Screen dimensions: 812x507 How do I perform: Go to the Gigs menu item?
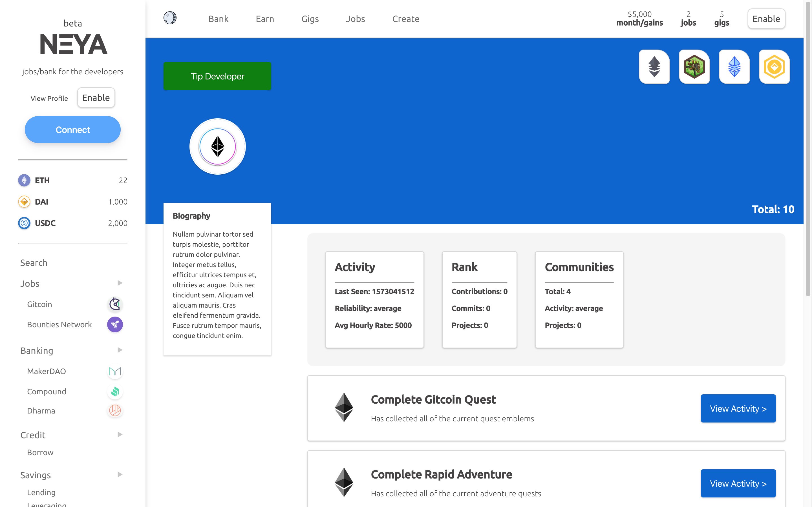pyautogui.click(x=310, y=19)
